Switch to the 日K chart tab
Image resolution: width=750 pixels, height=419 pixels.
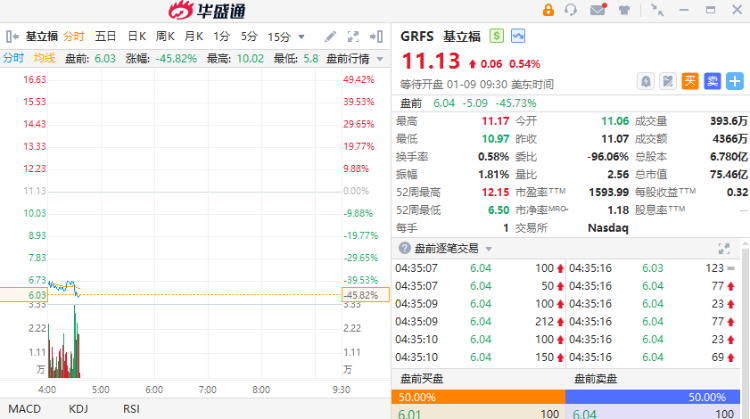click(137, 36)
